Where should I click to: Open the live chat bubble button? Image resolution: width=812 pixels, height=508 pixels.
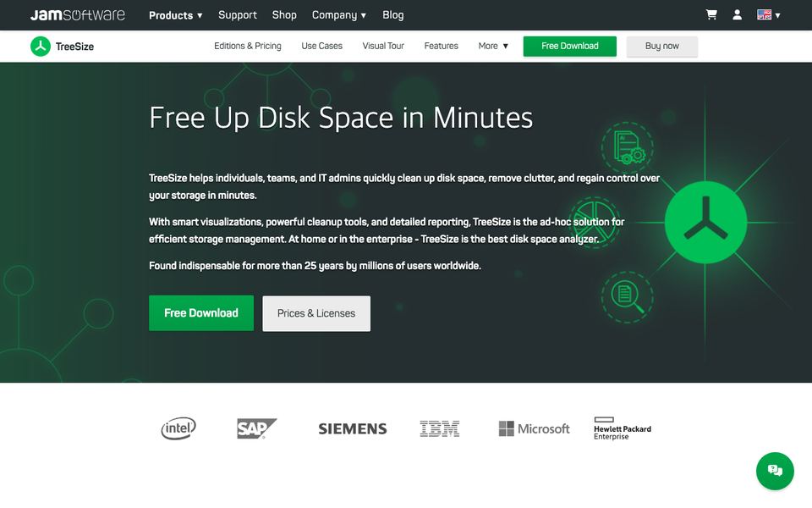[x=775, y=471]
